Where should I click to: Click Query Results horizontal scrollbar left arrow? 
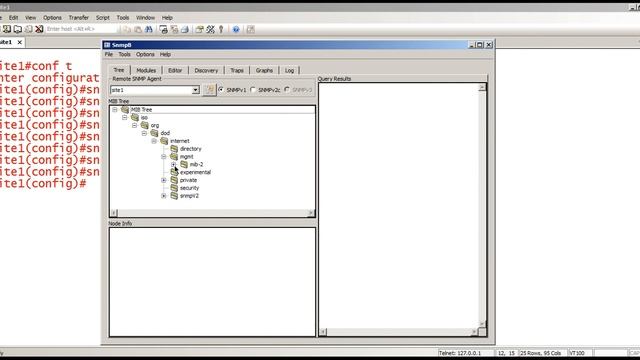[323, 332]
